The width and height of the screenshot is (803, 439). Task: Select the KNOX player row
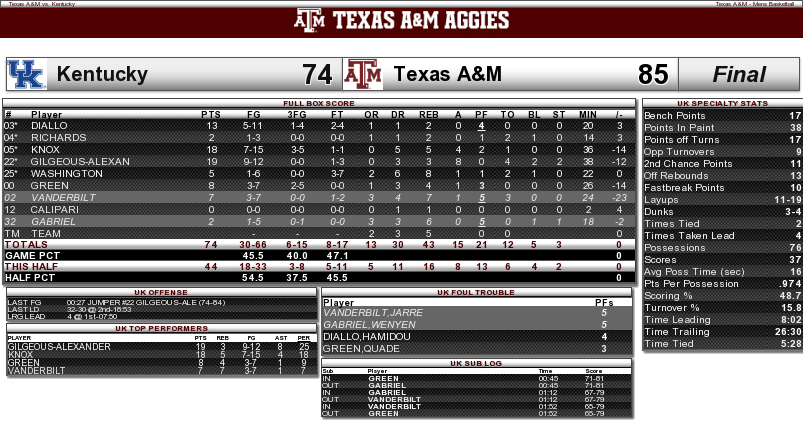tap(320, 150)
